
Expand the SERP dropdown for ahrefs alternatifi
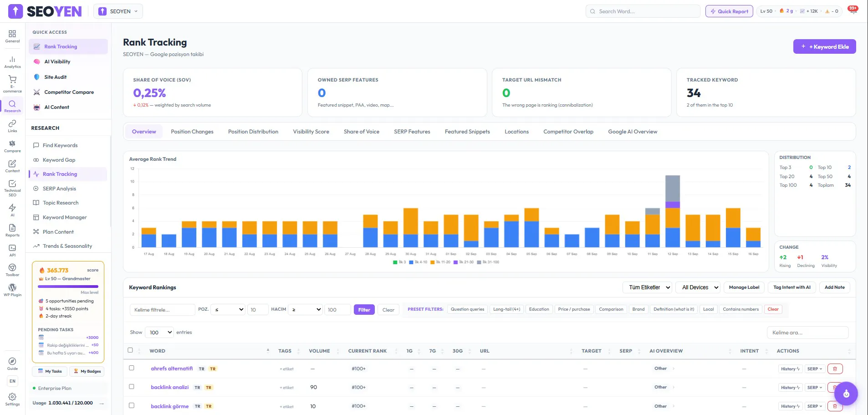tap(815, 369)
